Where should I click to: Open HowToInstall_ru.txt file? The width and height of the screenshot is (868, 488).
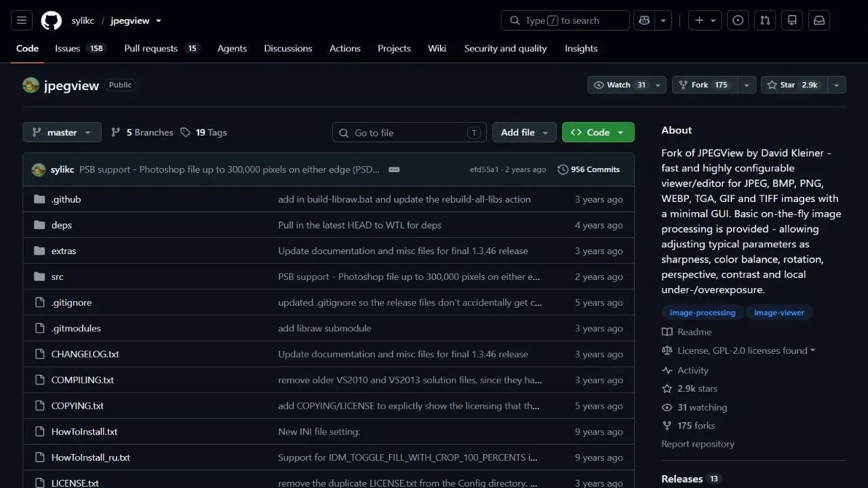point(90,457)
